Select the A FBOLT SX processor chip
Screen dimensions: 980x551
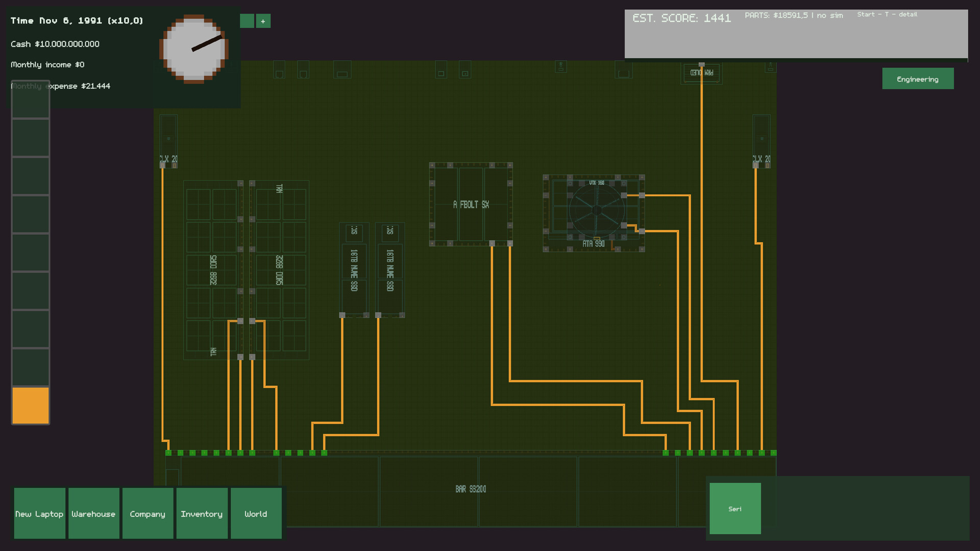click(x=471, y=204)
